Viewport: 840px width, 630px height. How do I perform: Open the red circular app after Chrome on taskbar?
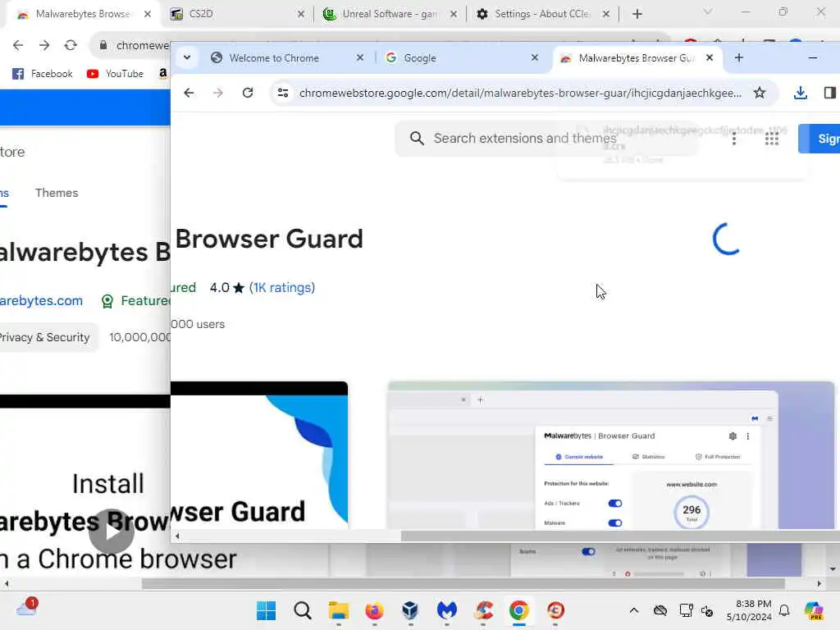pyautogui.click(x=555, y=610)
